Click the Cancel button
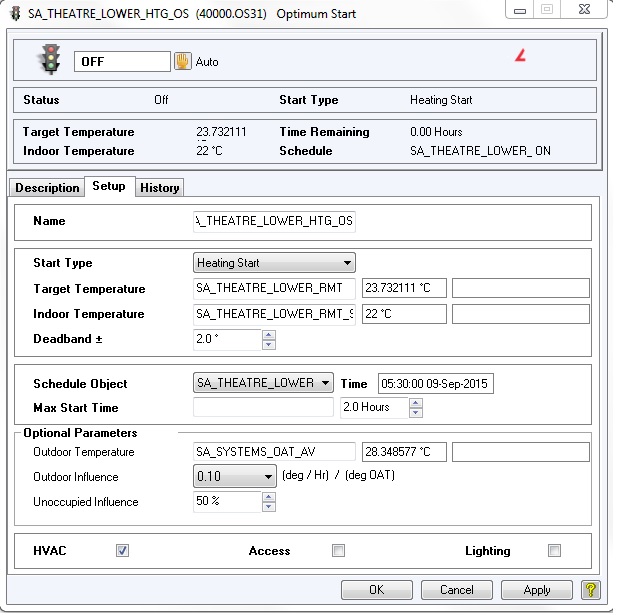 [457, 590]
